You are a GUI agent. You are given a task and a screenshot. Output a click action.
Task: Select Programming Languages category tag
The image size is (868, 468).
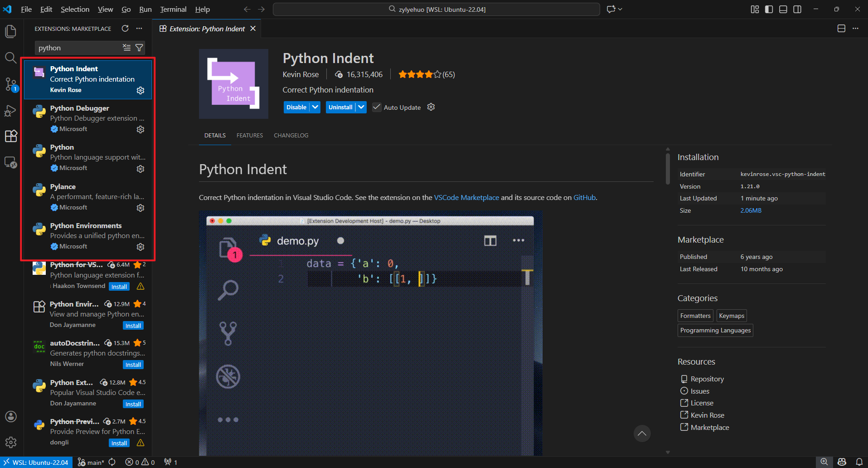715,330
